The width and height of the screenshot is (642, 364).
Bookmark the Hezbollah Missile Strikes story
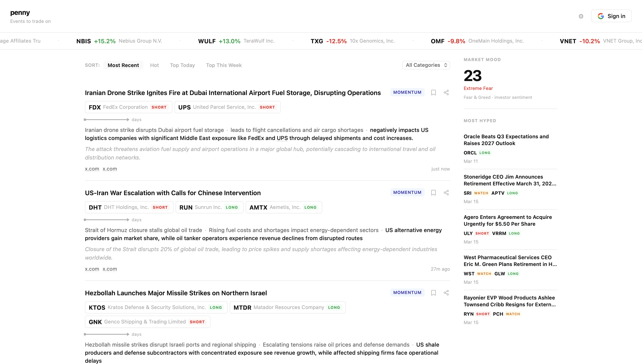433,293
